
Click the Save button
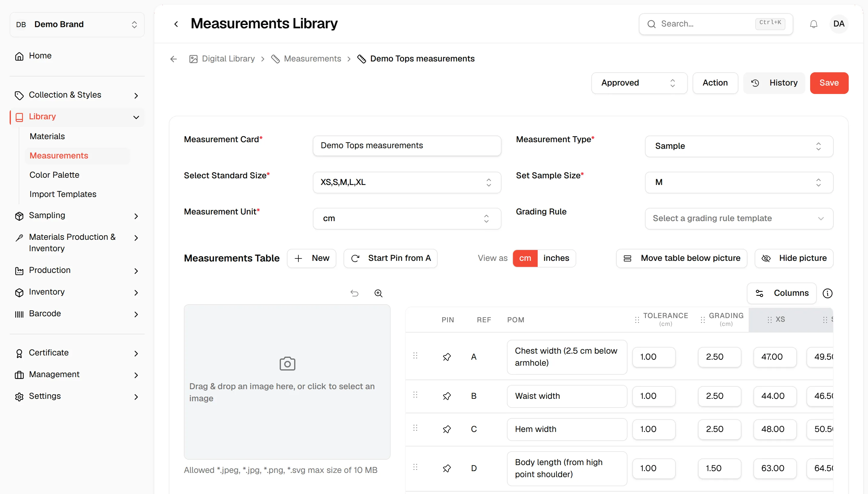(x=829, y=83)
